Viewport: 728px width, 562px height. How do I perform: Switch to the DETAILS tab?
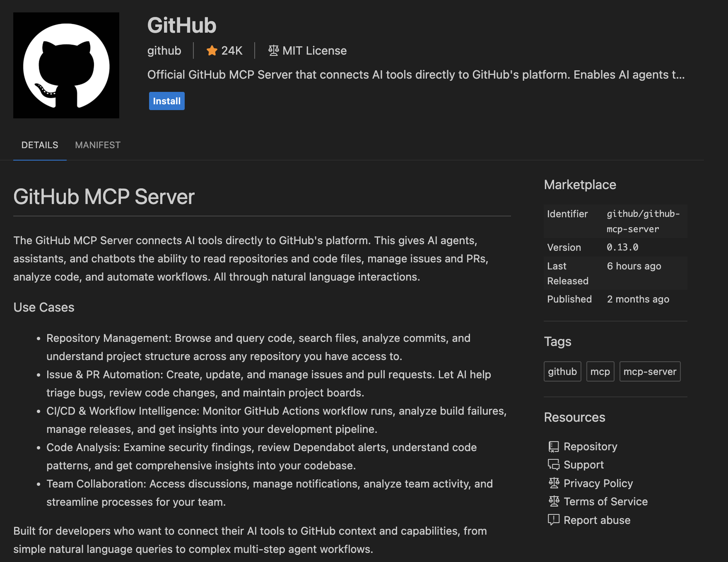coord(40,145)
